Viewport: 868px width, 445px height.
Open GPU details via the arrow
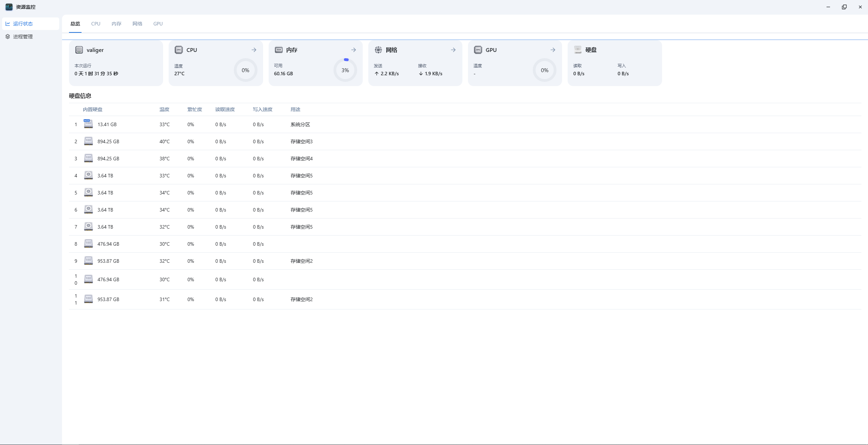pyautogui.click(x=553, y=50)
